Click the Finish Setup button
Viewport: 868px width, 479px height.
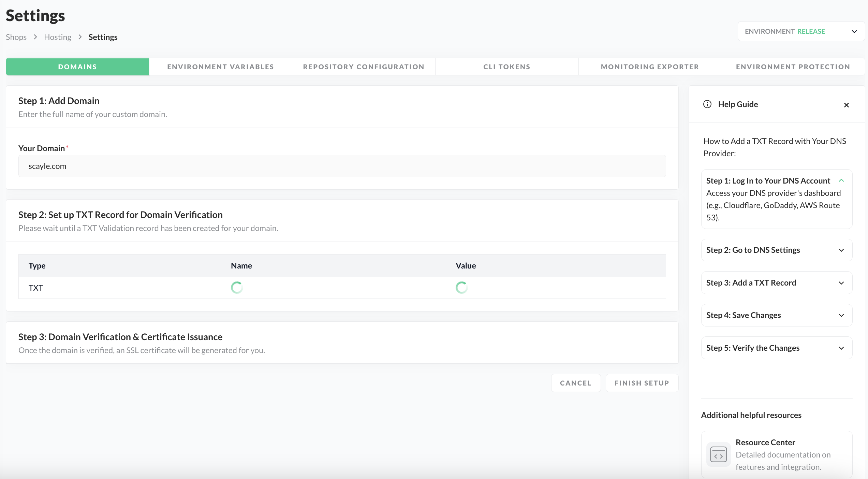coord(642,383)
